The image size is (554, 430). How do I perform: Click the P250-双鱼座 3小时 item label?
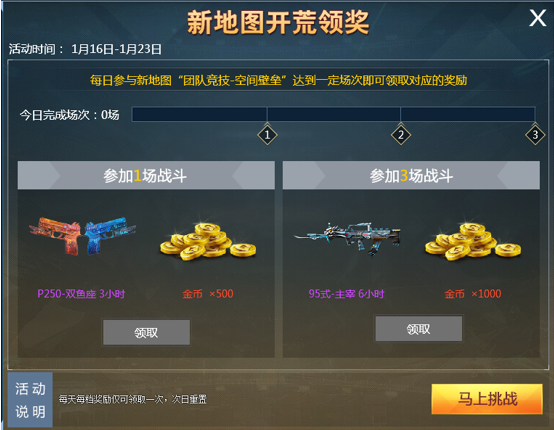click(81, 294)
